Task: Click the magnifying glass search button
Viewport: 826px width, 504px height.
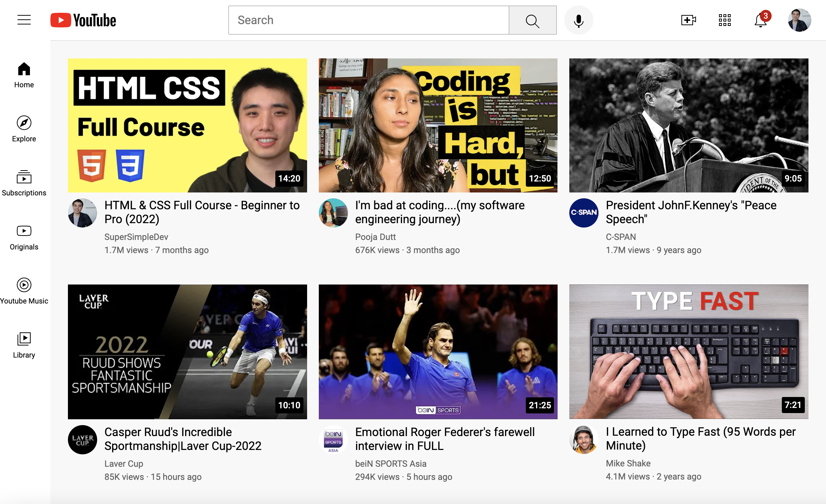Action: 532,20
